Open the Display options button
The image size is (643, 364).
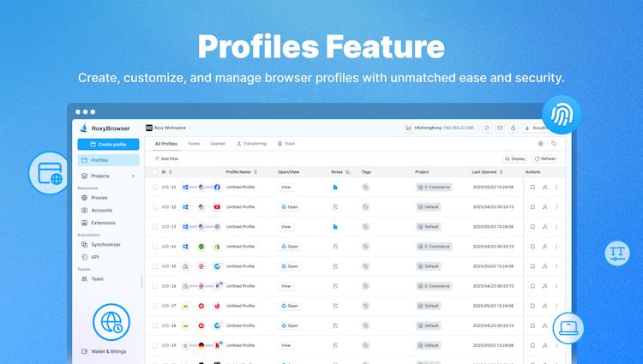514,158
